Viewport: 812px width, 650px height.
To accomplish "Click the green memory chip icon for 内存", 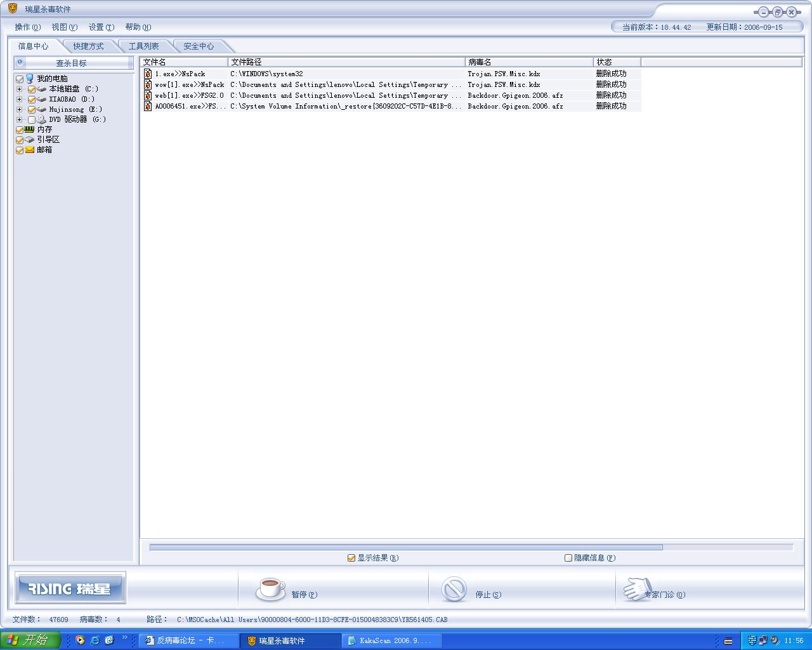I will [x=29, y=129].
